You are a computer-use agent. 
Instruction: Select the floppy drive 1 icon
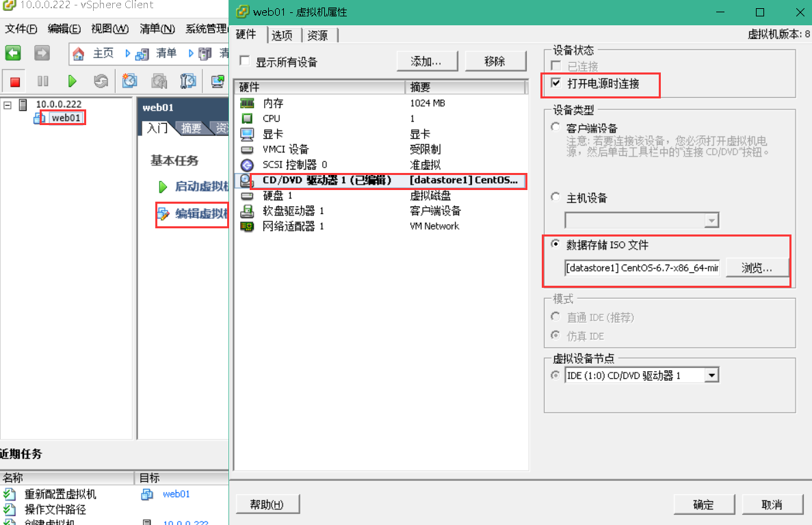tap(247, 211)
